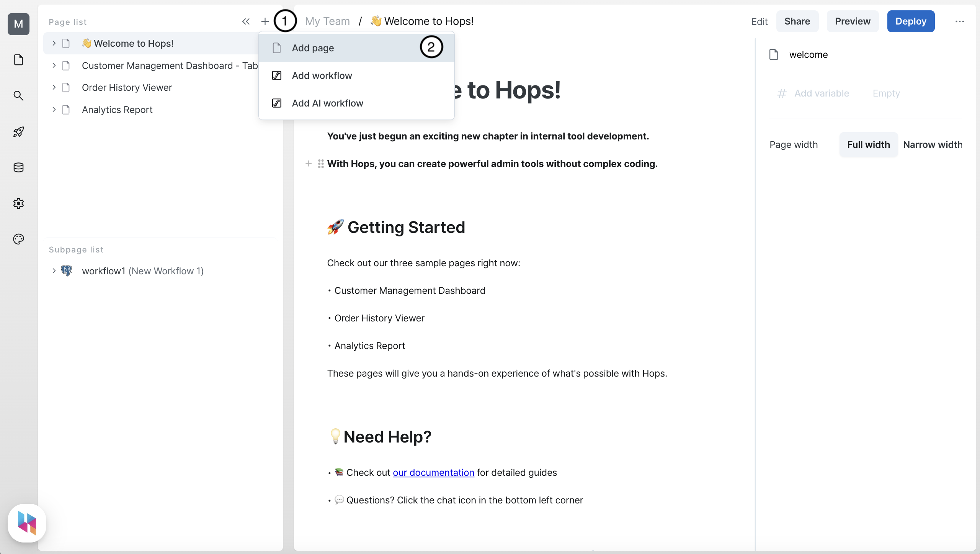Click the page icon of Welcome to Hops row
The width and height of the screenshot is (980, 554).
[x=66, y=44]
